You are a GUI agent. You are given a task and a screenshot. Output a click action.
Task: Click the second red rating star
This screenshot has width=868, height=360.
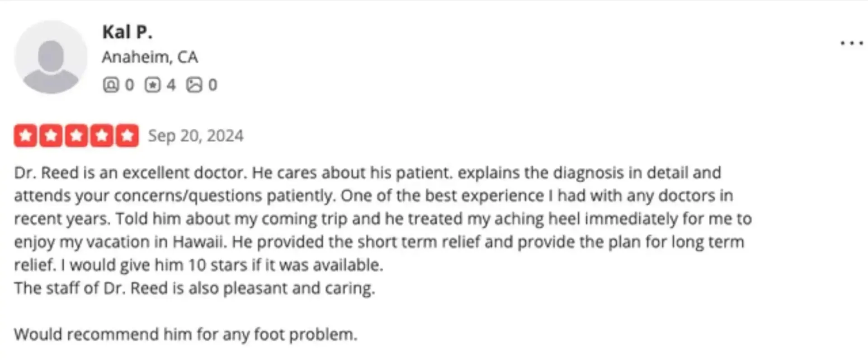point(51,136)
